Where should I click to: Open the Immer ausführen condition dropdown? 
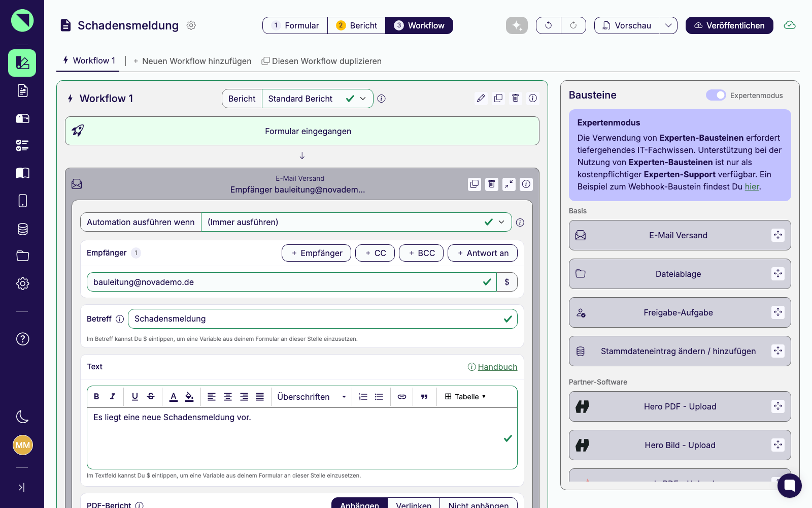356,222
